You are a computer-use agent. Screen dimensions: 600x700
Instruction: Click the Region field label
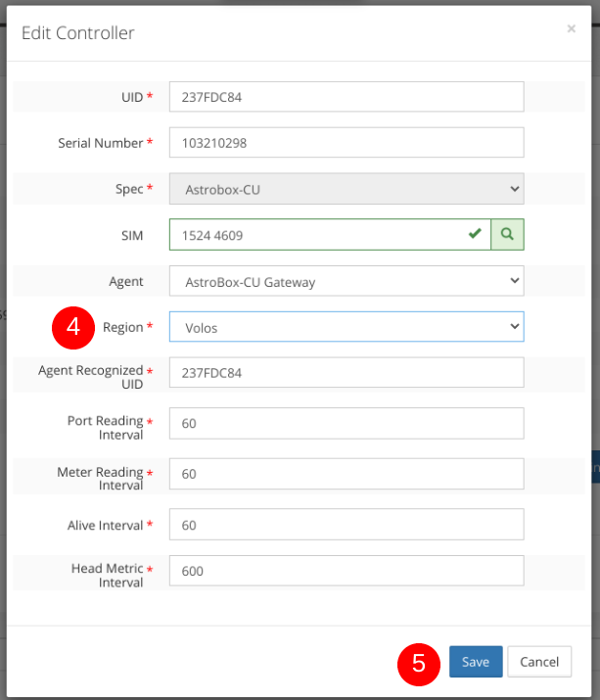pyautogui.click(x=122, y=327)
